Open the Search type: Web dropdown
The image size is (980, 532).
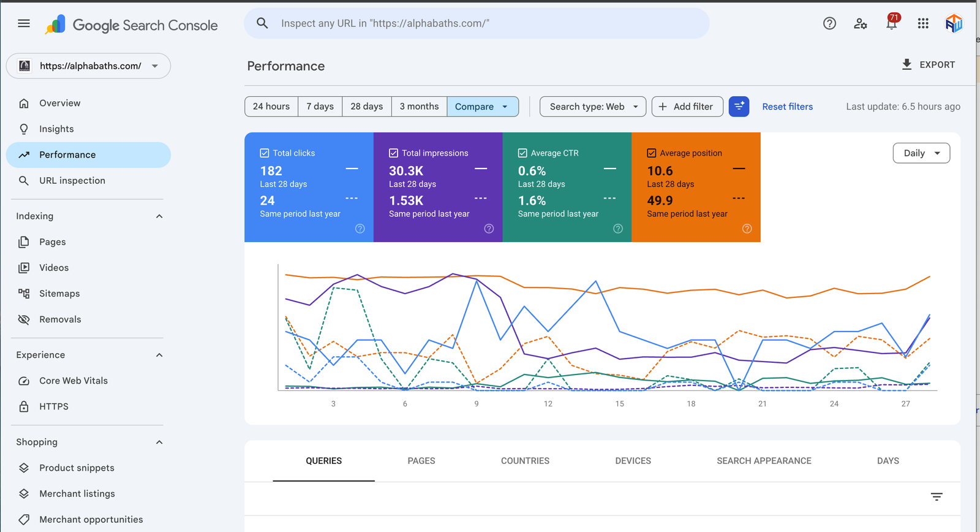593,107
